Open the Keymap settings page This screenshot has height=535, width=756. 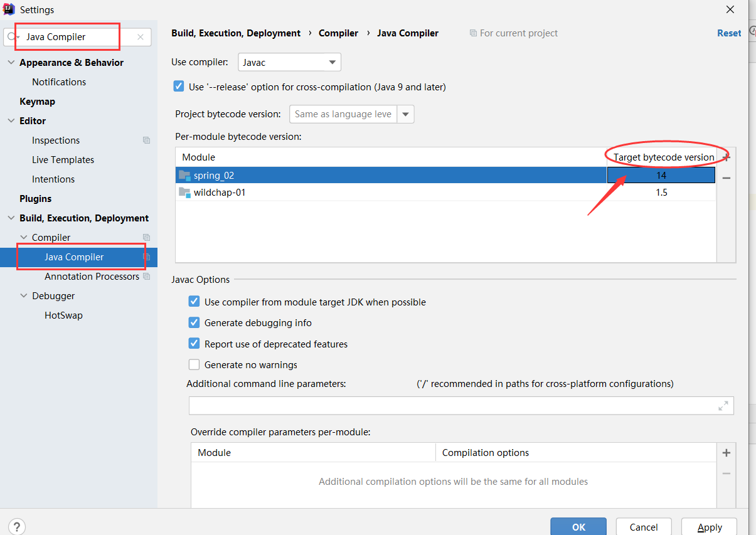tap(37, 102)
